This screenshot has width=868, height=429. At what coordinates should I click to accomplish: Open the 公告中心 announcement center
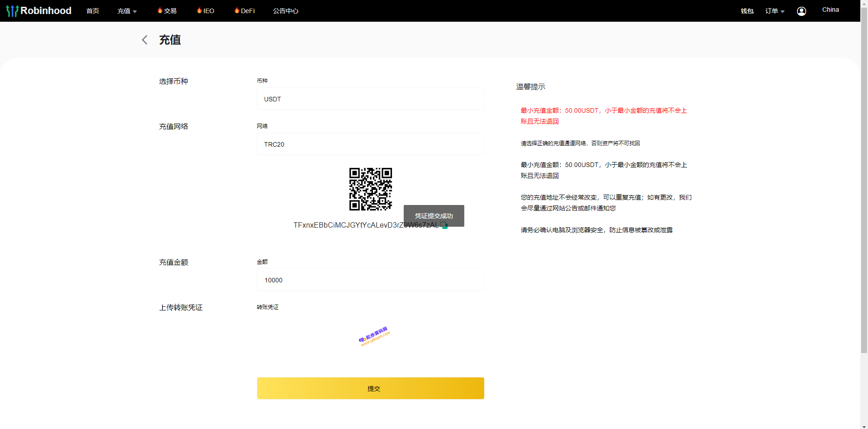tap(285, 11)
